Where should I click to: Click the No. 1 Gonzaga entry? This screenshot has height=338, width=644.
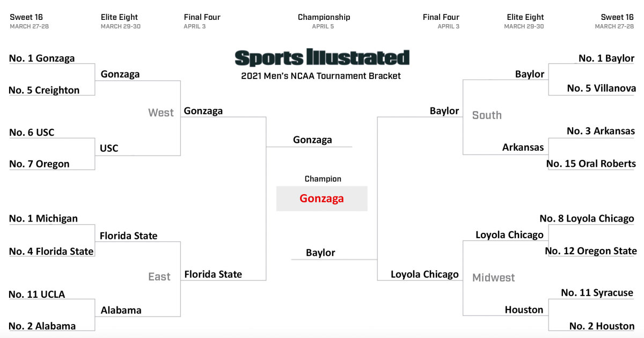point(42,58)
